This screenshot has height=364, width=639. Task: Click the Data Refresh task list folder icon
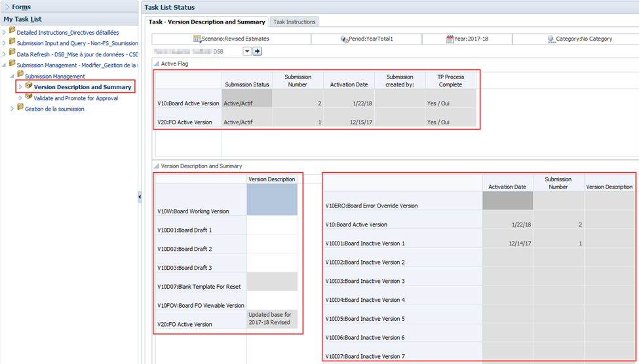(x=12, y=54)
